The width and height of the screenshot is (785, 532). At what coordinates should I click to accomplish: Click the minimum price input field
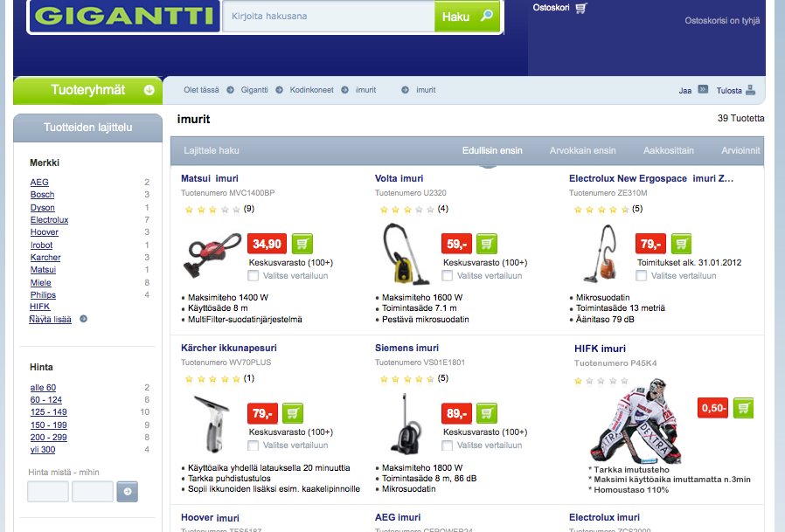47,492
